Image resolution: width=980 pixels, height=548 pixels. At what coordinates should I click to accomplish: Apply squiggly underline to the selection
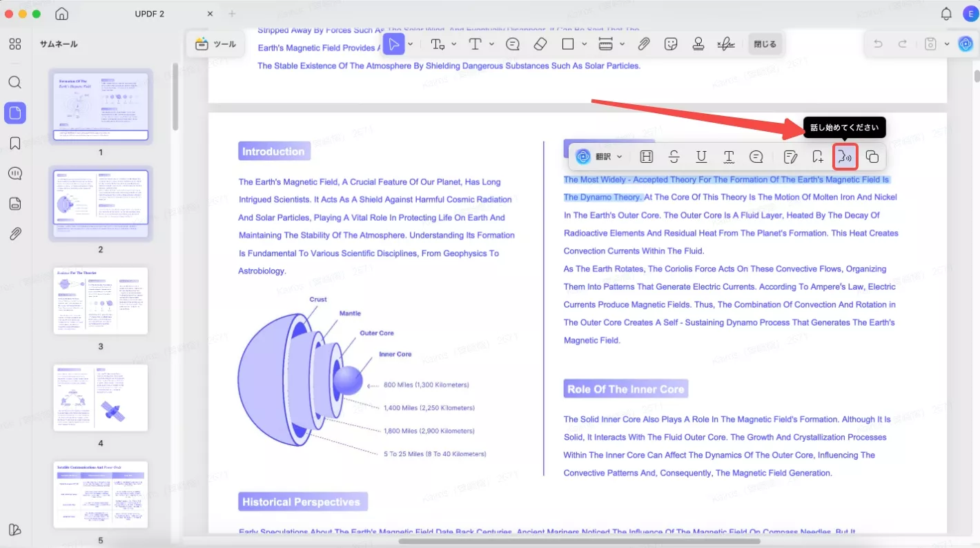coord(729,157)
